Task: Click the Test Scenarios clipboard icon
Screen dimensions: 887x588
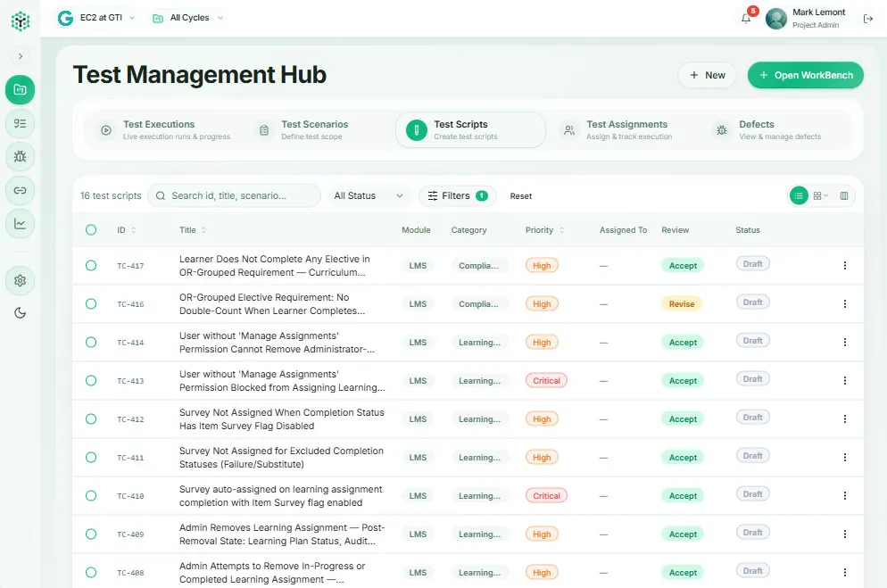Action: pyautogui.click(x=263, y=130)
